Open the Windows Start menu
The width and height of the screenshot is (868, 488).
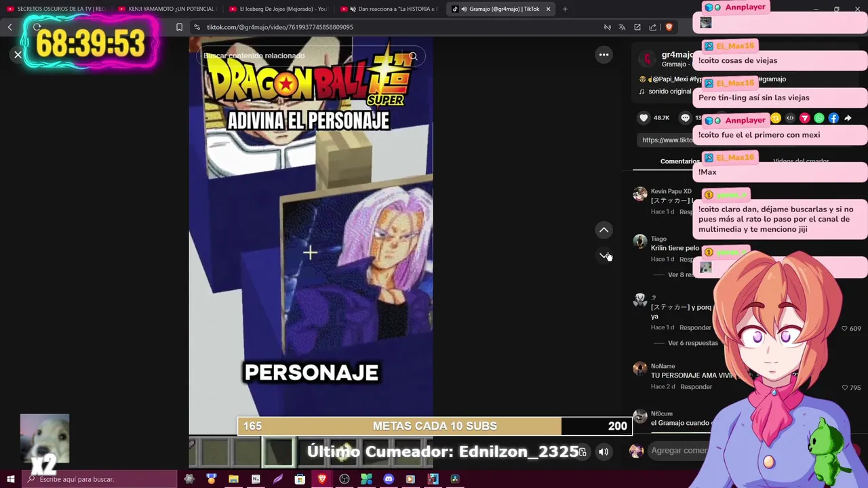(x=10, y=479)
